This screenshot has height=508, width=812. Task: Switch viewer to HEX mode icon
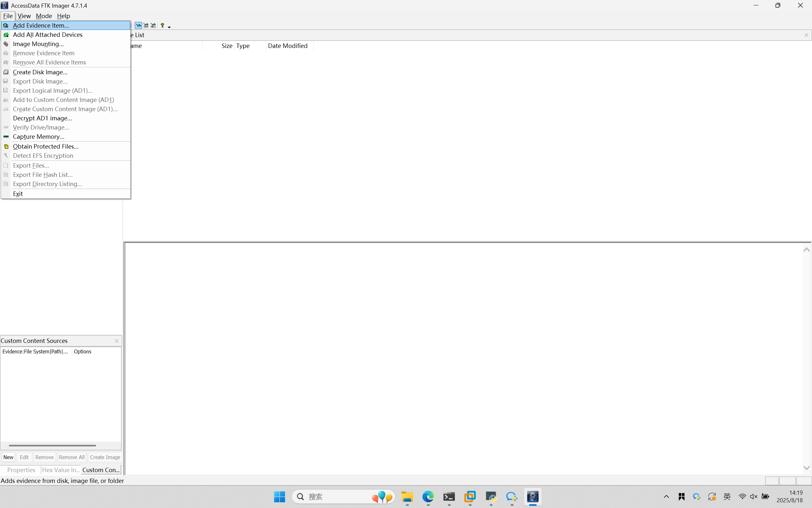(x=153, y=25)
